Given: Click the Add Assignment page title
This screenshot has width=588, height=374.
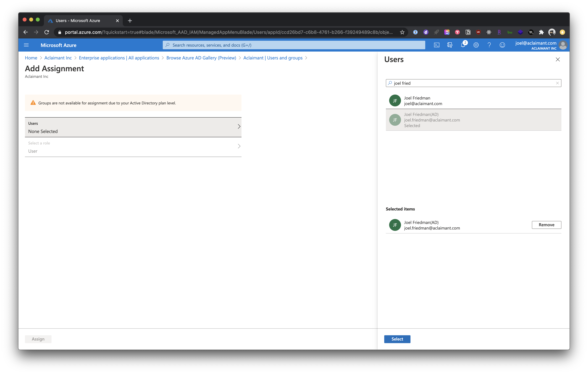Looking at the screenshot, I should (x=54, y=68).
